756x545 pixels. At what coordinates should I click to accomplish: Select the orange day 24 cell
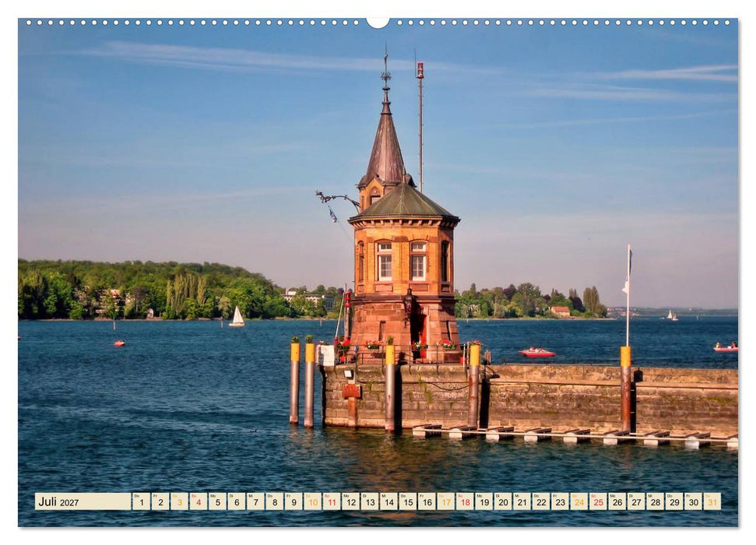(579, 501)
